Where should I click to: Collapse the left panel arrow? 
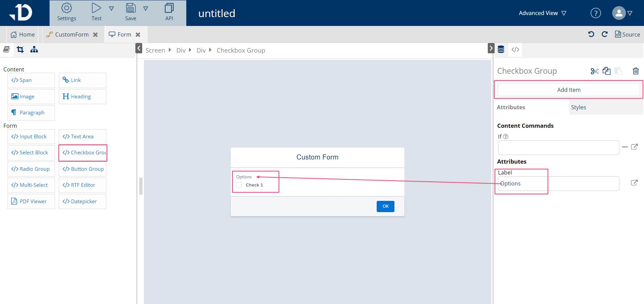tap(139, 48)
